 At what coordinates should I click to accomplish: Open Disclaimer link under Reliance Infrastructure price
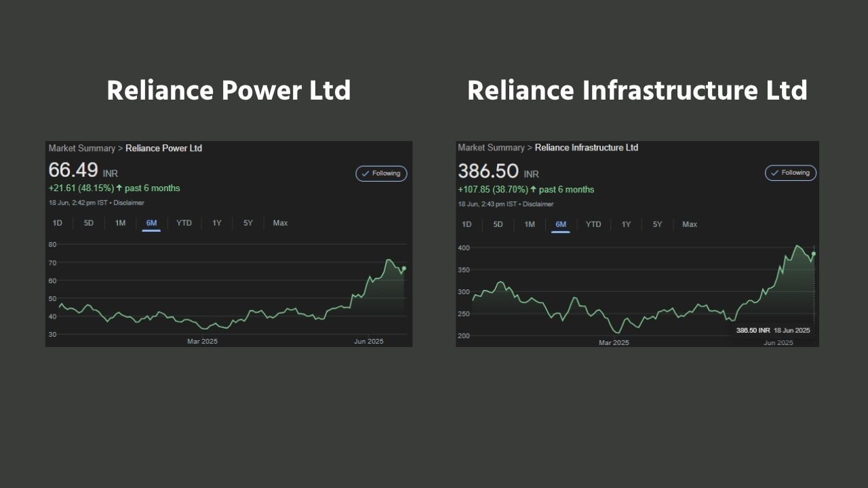coord(538,204)
